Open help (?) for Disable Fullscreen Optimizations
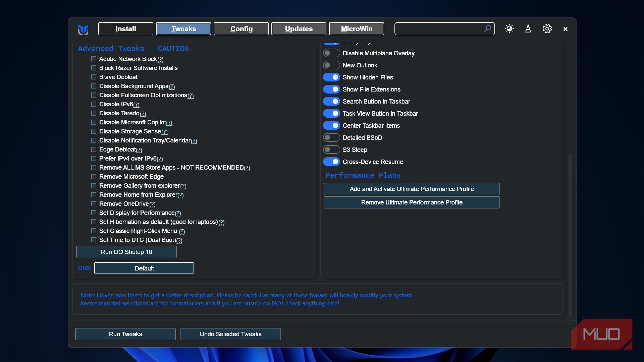Image resolution: width=644 pixels, height=362 pixels. (x=191, y=96)
